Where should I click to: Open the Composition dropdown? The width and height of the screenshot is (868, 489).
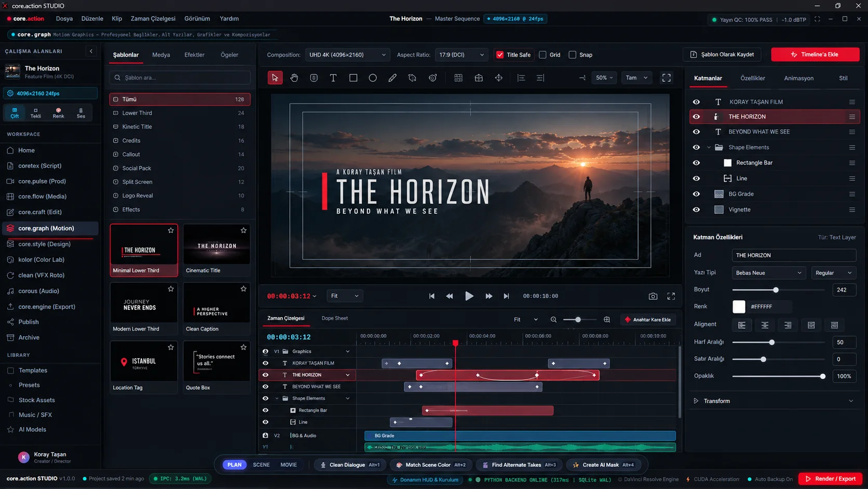pos(347,55)
